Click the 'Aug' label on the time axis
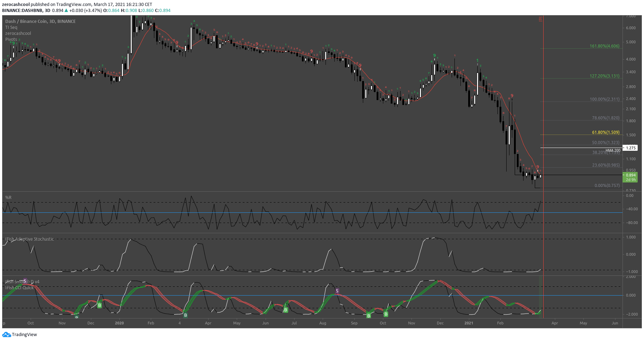The width and height of the screenshot is (644, 341). [x=323, y=323]
